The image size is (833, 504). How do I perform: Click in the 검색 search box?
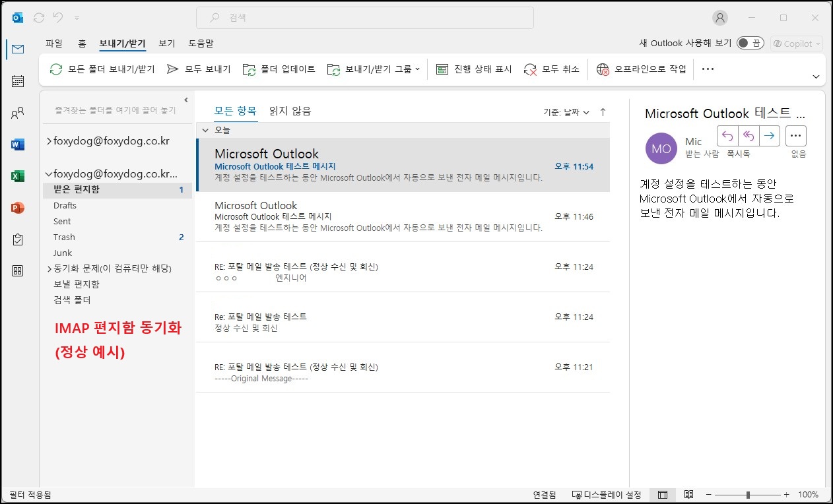tap(365, 18)
